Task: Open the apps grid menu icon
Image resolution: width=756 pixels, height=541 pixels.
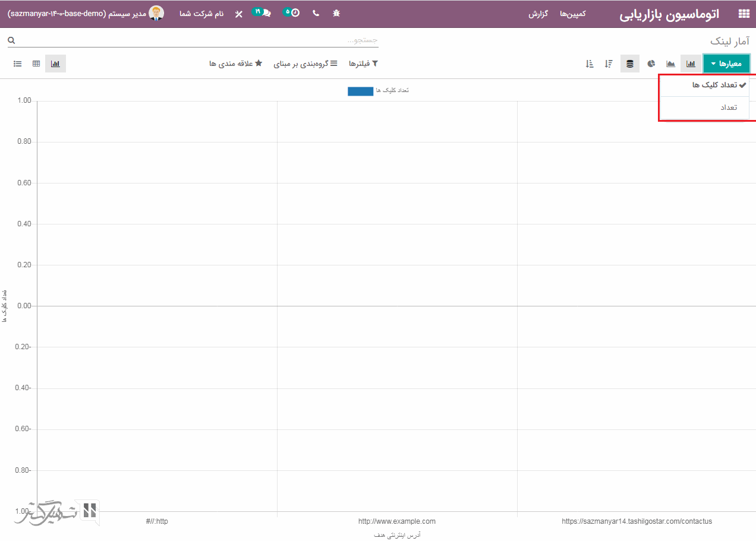Action: coord(744,14)
